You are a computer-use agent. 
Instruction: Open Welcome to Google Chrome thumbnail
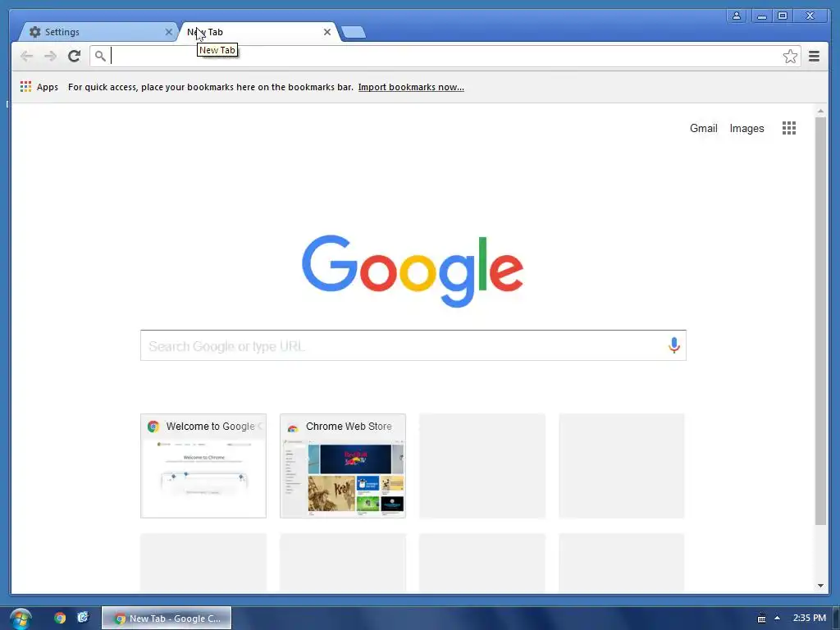(203, 466)
